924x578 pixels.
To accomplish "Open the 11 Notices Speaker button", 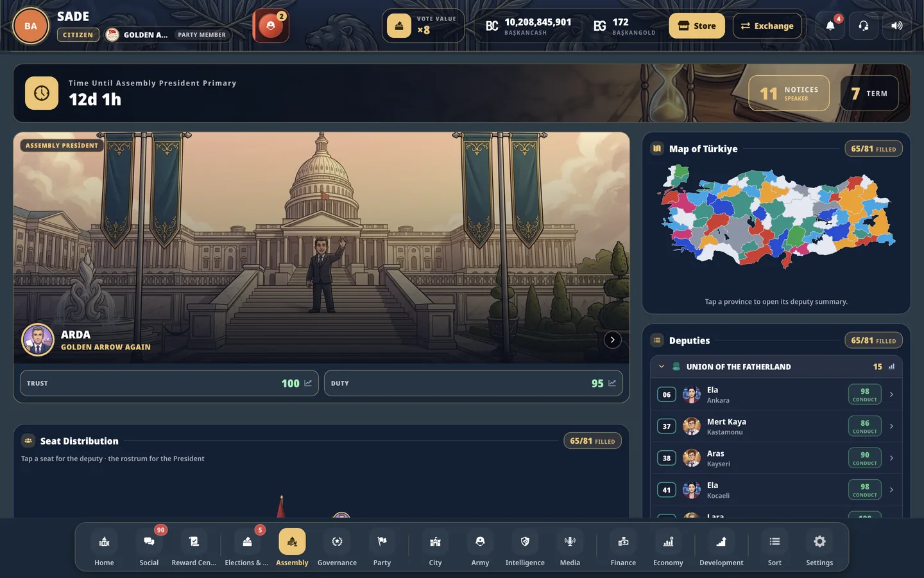I will pyautogui.click(x=789, y=93).
